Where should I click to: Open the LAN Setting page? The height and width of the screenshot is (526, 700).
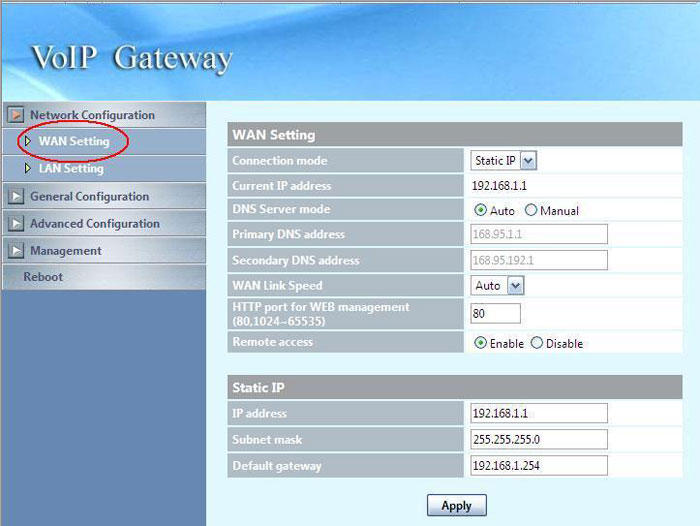(71, 169)
